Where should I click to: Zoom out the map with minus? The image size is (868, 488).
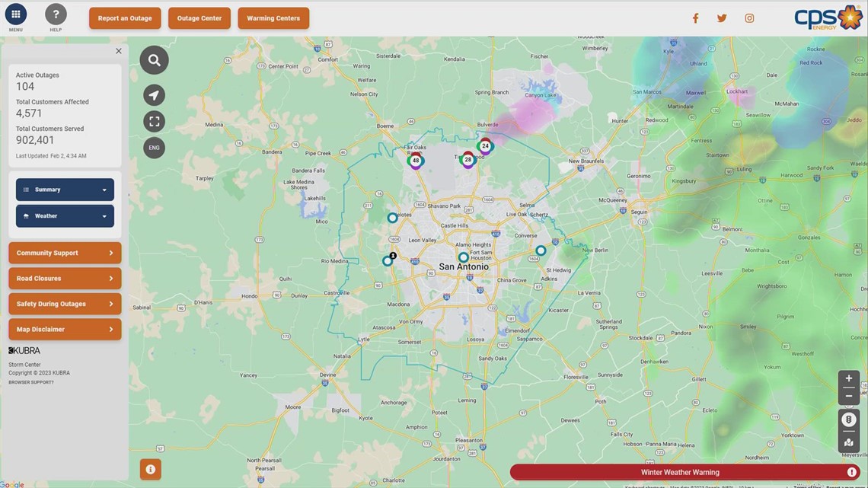849,396
